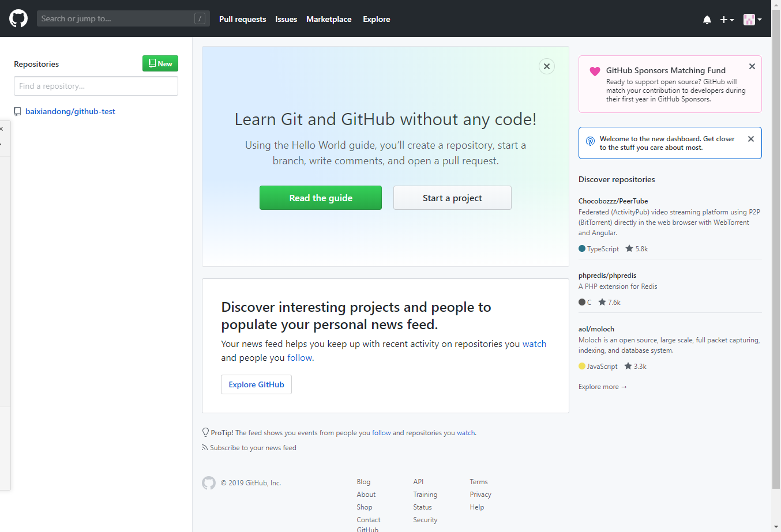Viewport: 781px width, 532px height.
Task: Create a new repository with New button
Action: point(160,63)
